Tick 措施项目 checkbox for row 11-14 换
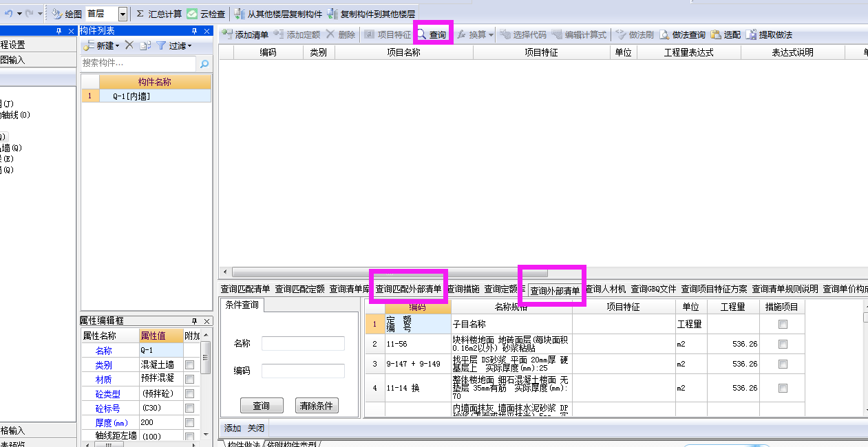 point(783,388)
